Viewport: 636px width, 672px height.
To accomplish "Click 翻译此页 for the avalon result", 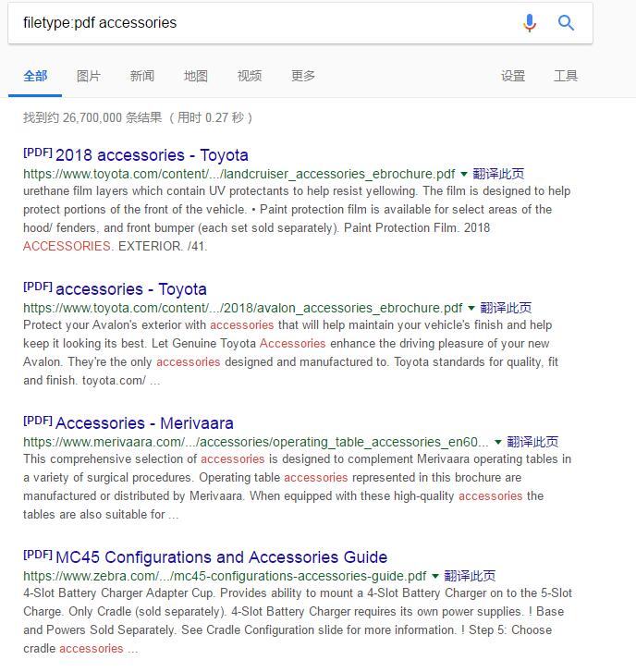I will [x=506, y=308].
